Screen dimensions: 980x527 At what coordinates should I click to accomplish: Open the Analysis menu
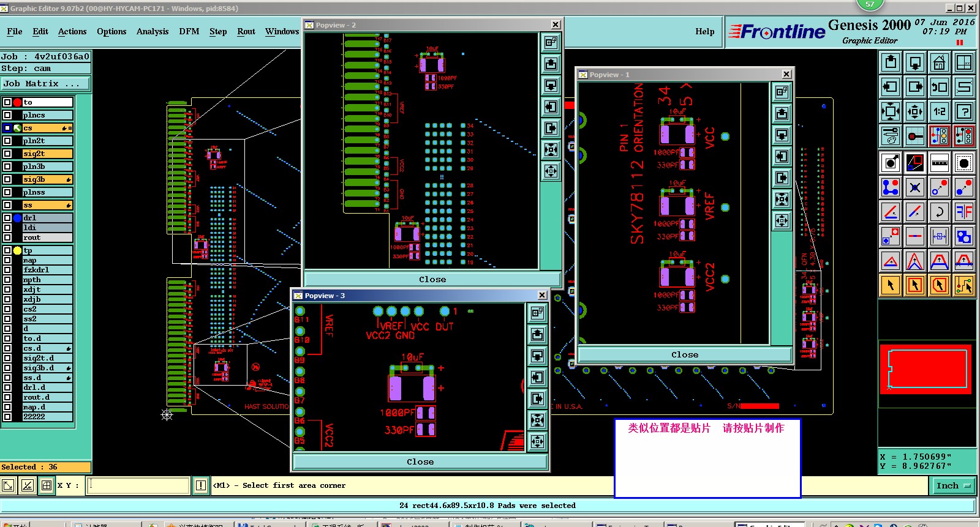(x=153, y=31)
